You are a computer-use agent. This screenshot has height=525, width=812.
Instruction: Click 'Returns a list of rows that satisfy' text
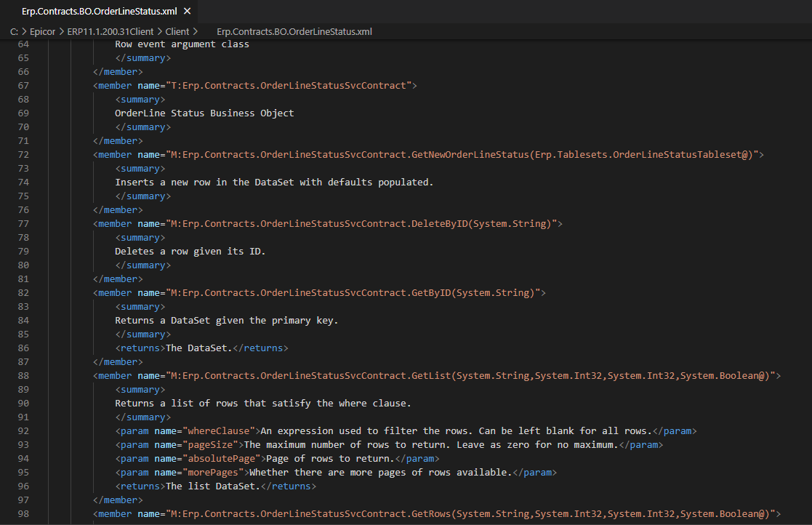(212, 403)
